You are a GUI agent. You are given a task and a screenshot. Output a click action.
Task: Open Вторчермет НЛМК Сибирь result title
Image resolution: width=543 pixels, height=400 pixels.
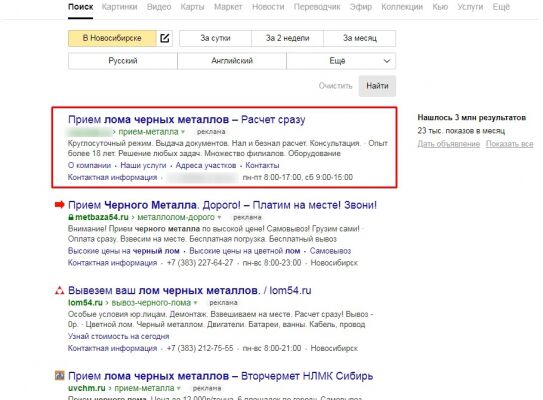[x=221, y=376]
